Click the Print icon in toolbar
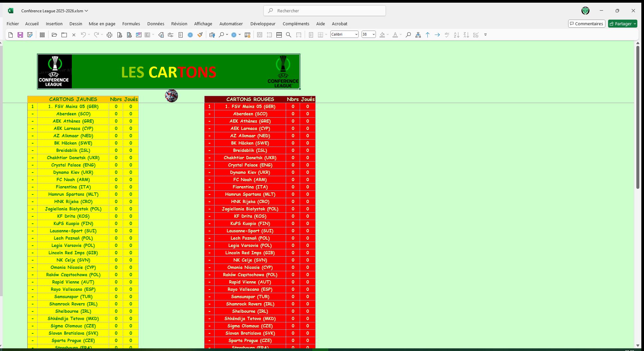 (x=109, y=35)
